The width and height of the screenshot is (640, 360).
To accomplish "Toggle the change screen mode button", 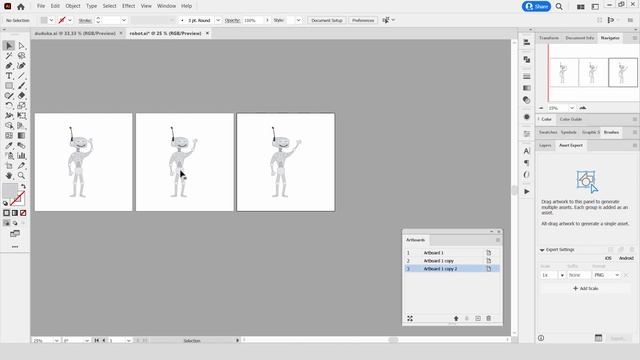I will pos(15,234).
